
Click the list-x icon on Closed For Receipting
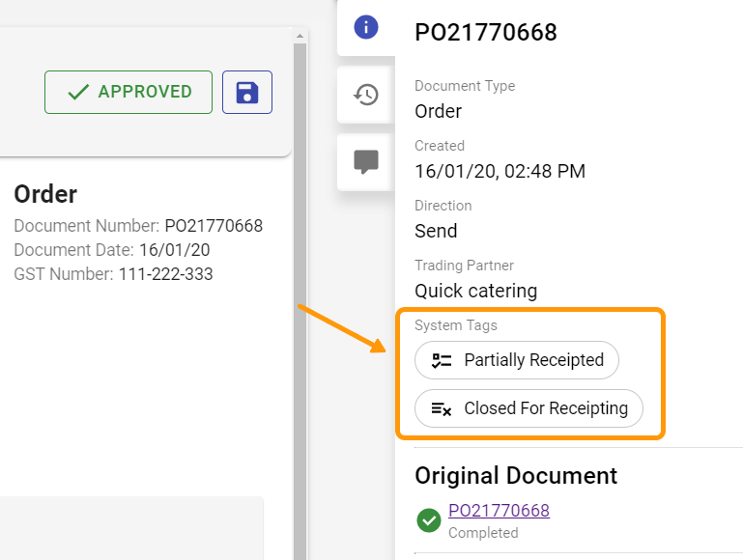pos(442,408)
